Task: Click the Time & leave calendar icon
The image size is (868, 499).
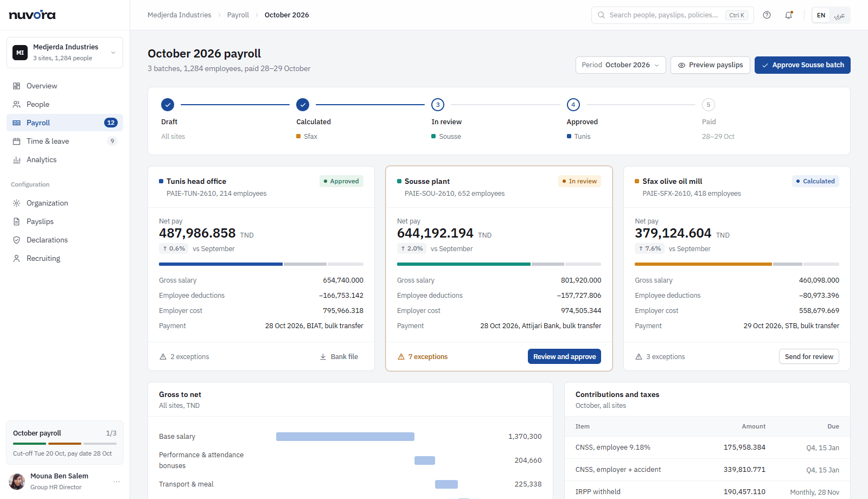Action: 17,141
